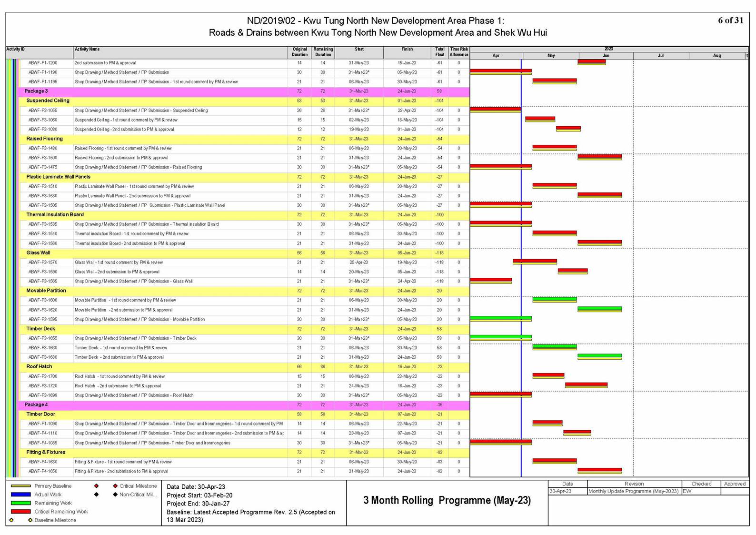Click the '3 Month Rolling Programme (May-23)' title
The height and width of the screenshot is (535, 756).
pos(447,500)
